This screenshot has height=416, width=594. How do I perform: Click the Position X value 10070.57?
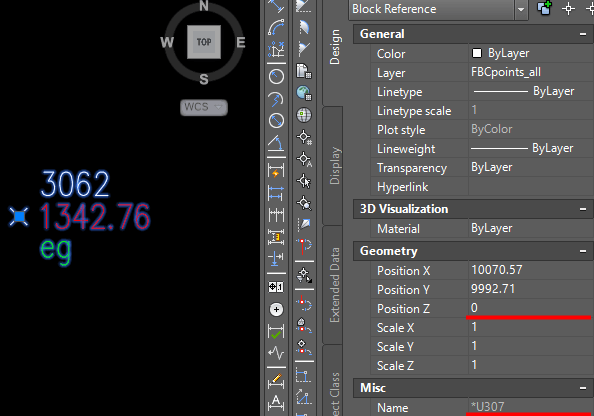pos(497,270)
